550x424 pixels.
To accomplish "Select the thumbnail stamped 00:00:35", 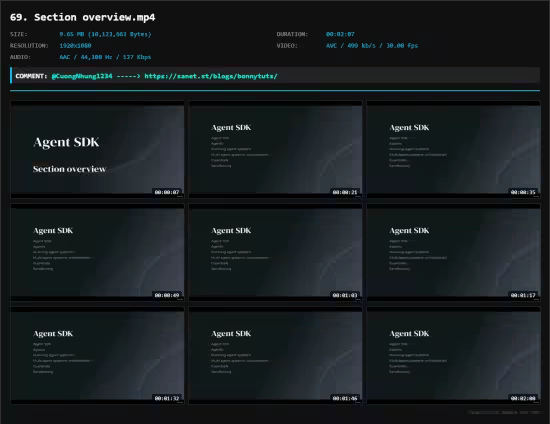I will click(454, 149).
